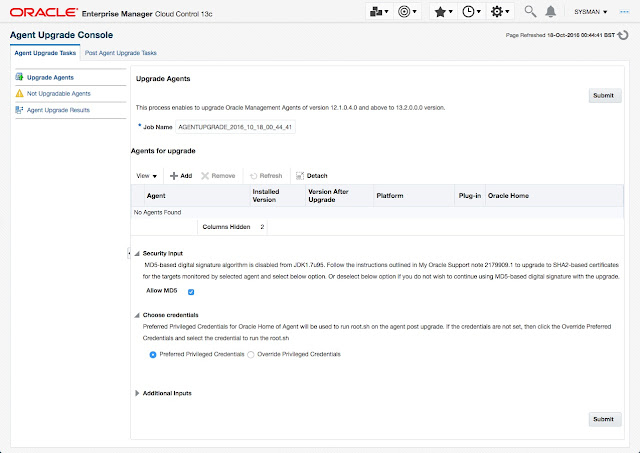Open Agent Upgrade Results link
Viewport: 640px width, 453px height.
click(58, 110)
